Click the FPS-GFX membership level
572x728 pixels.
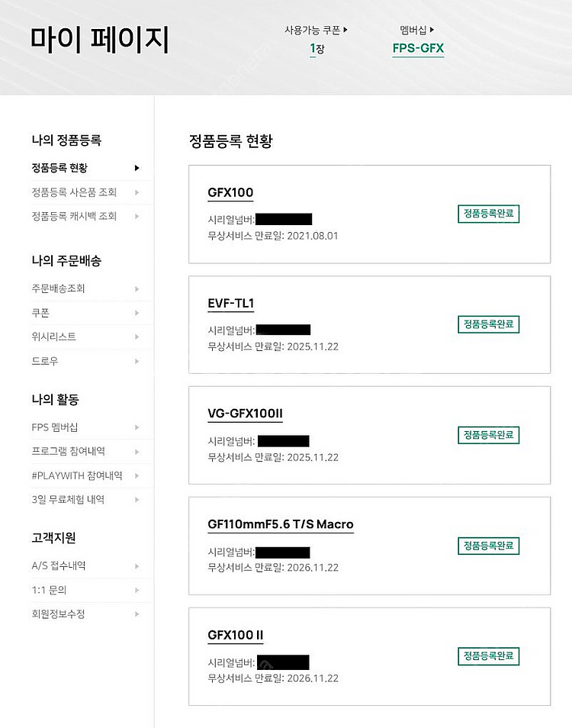coord(417,49)
